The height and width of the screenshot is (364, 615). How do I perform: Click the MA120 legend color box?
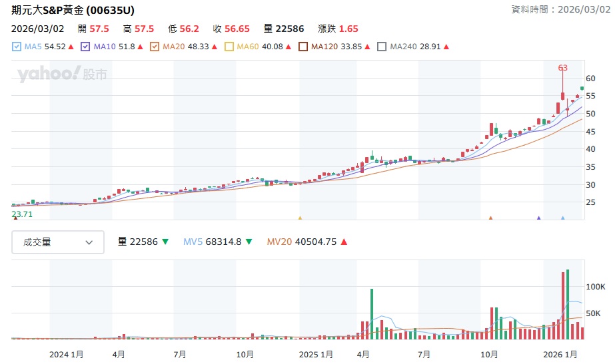pos(303,47)
